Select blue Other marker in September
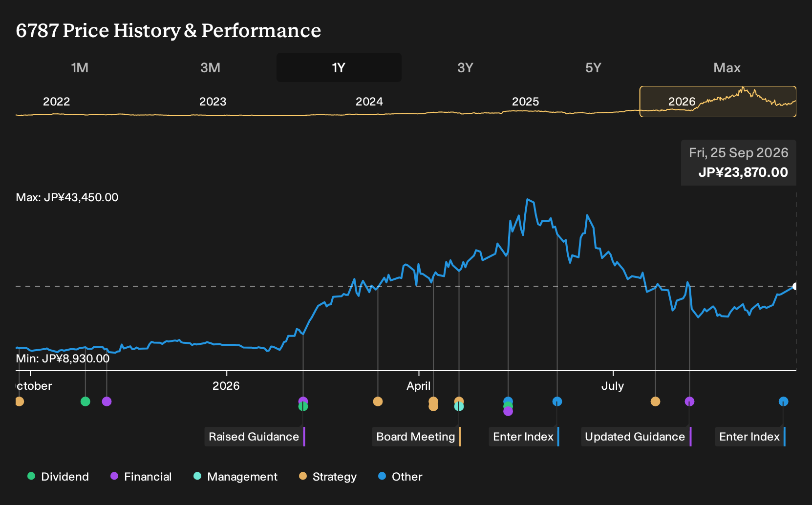Viewport: 812px width, 505px height. [x=783, y=401]
